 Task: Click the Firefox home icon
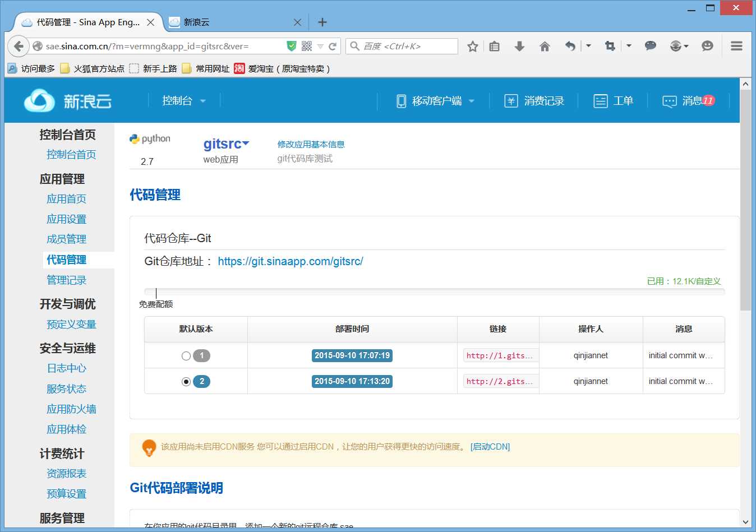[545, 46]
